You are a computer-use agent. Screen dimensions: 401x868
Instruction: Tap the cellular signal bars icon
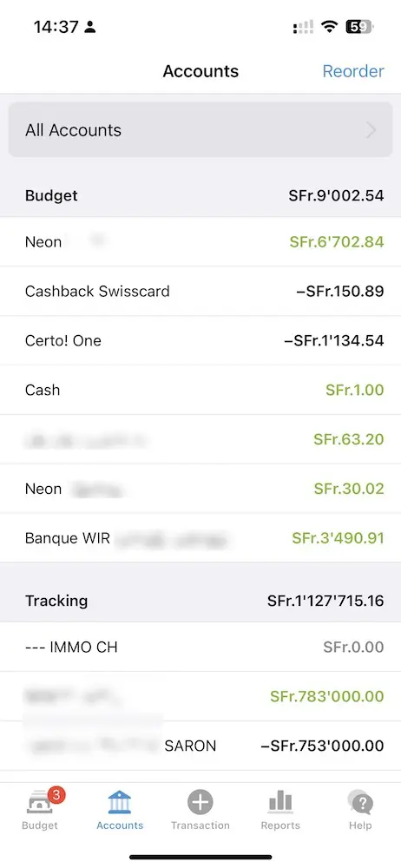click(x=303, y=27)
